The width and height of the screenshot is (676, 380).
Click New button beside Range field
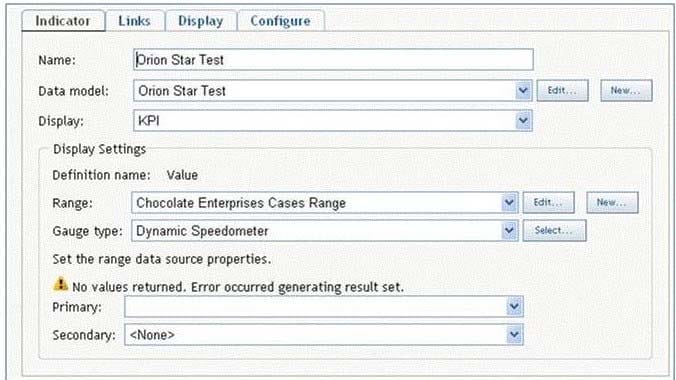612,203
